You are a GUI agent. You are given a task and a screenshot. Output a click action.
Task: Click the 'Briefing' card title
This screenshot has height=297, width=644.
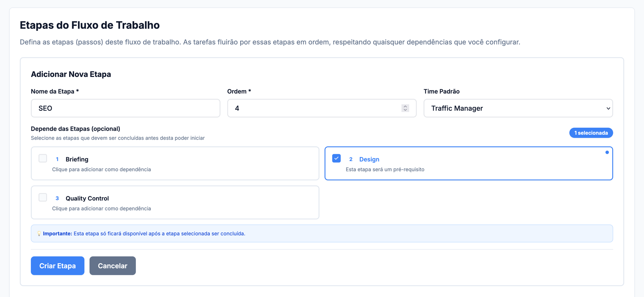click(77, 159)
